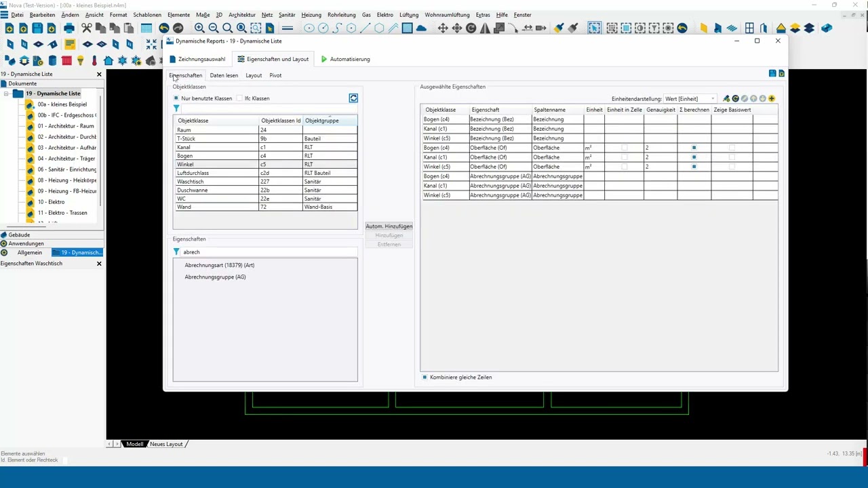Click the mirror tool icon
This screenshot has width=868, height=488.
point(485,28)
